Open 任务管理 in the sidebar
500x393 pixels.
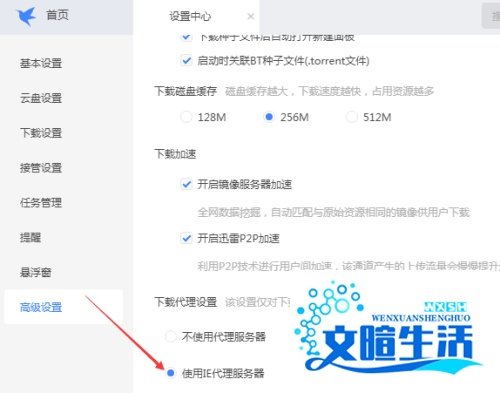click(x=41, y=203)
